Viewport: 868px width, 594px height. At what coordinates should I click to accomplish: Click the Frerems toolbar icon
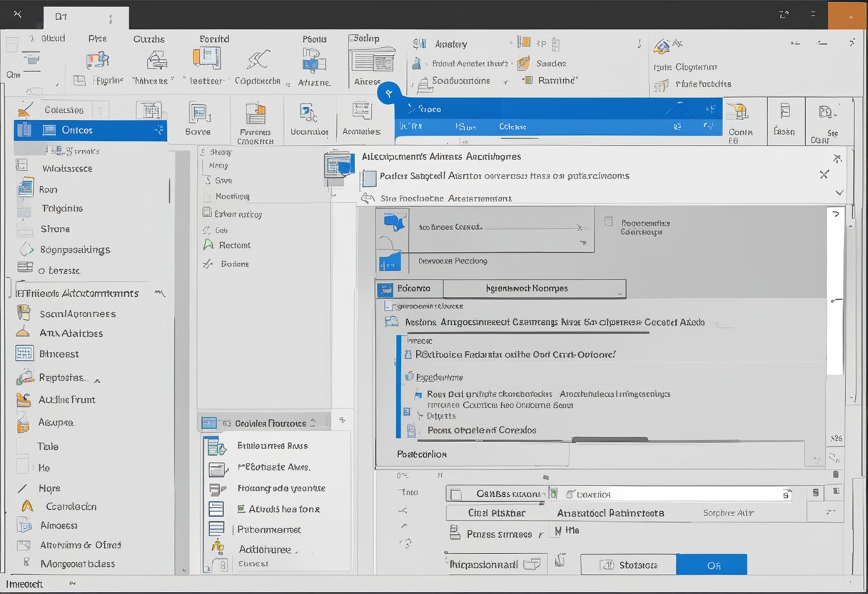[x=256, y=114]
